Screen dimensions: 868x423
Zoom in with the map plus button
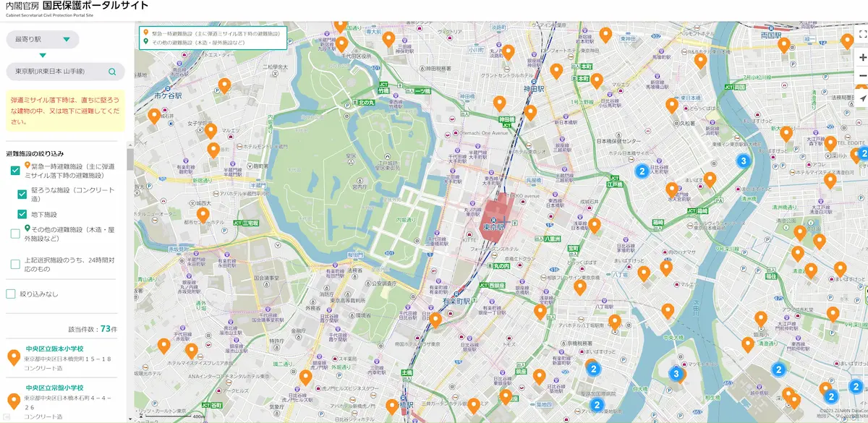[x=862, y=57]
